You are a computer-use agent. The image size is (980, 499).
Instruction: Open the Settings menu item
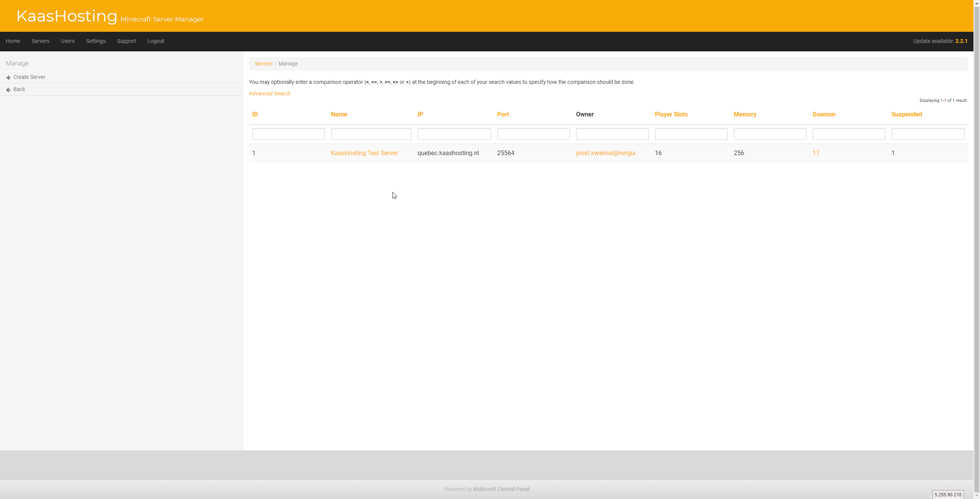coord(96,41)
